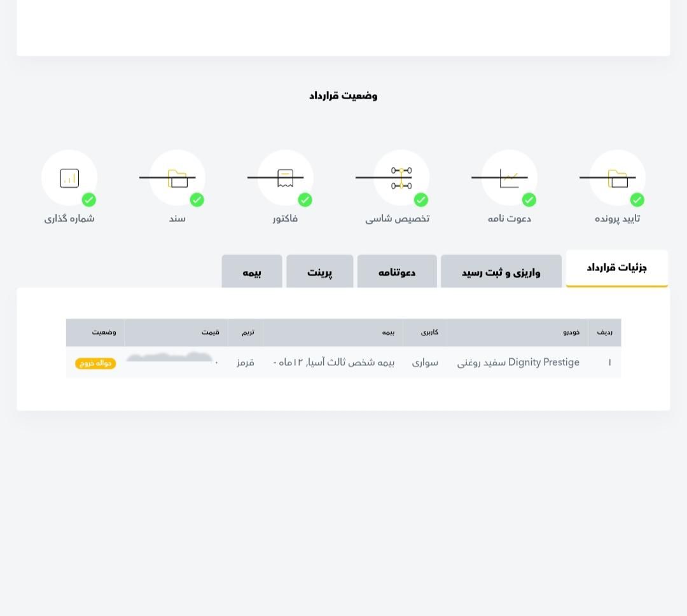
Task: Click the سواری usage cell
Action: (425, 363)
